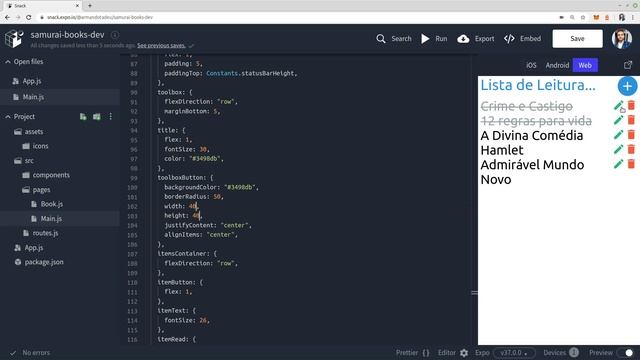640x360 pixels.
Task: Click Crime e Castigo book title
Action: coord(527,106)
